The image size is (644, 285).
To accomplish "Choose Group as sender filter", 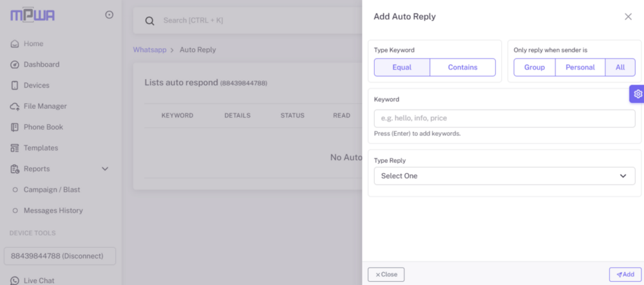I will (534, 68).
